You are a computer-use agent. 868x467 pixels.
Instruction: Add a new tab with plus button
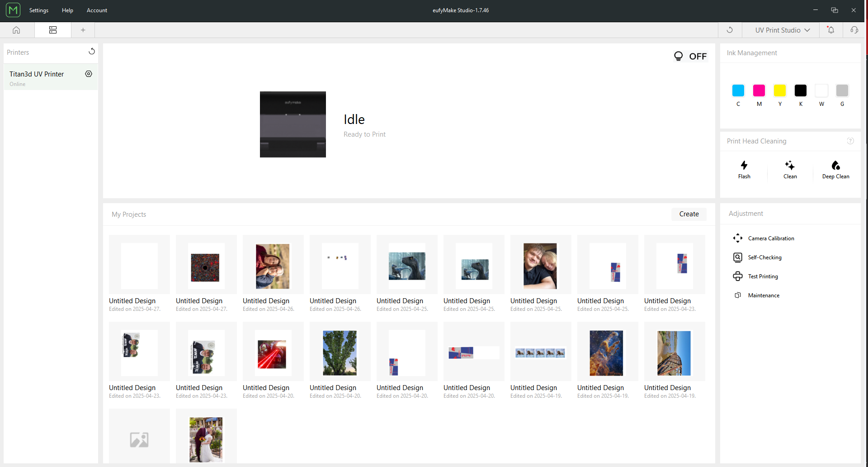tap(83, 30)
